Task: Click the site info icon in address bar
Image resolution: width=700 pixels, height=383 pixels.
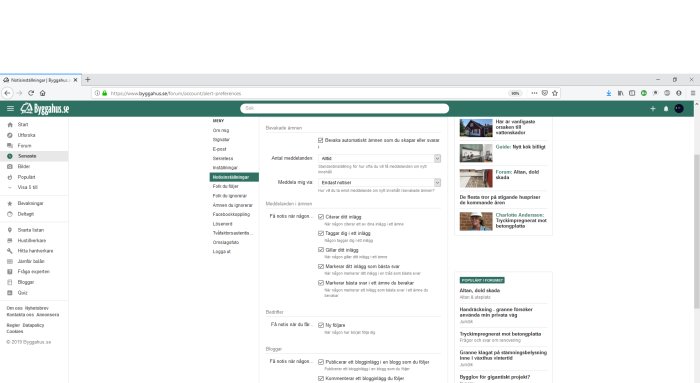Action: click(97, 93)
